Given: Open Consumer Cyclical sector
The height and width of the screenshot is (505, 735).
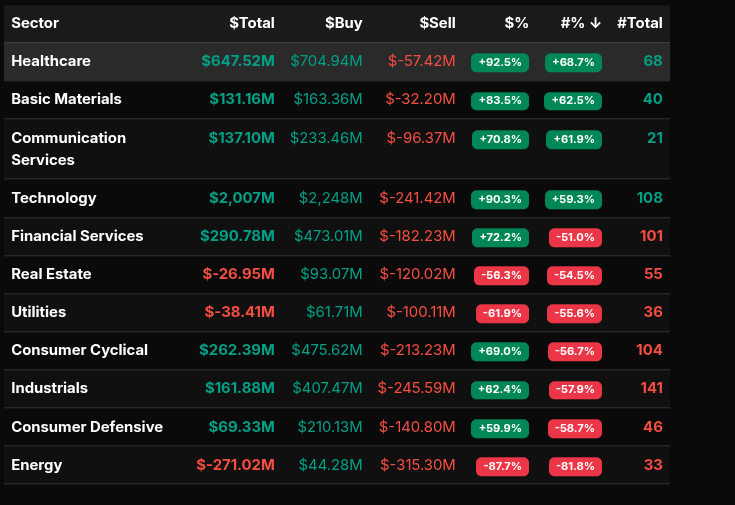Looking at the screenshot, I should [79, 350].
